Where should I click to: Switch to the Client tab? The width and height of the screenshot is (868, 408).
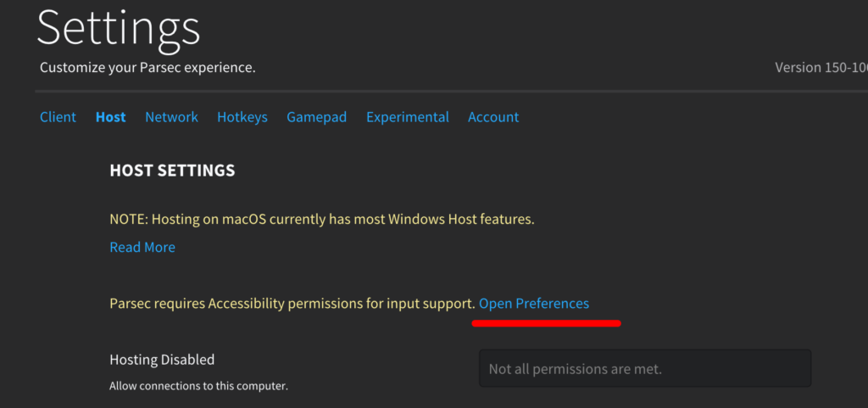click(58, 117)
